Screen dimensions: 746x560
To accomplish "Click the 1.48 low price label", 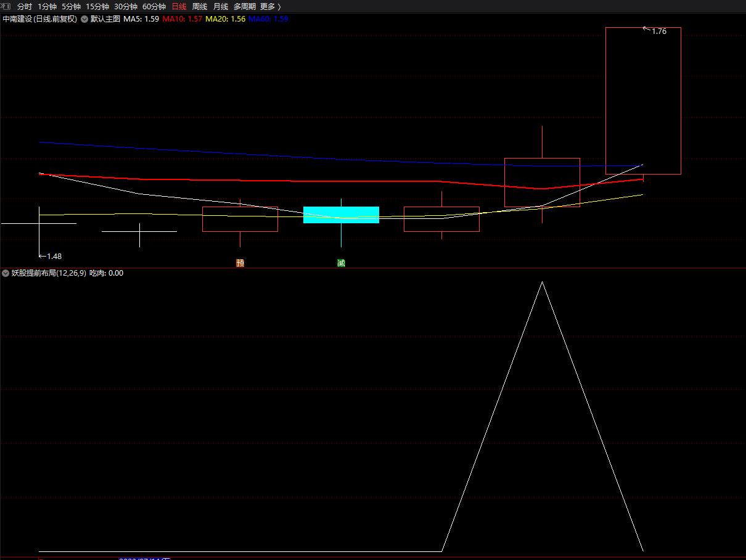I will pos(54,256).
